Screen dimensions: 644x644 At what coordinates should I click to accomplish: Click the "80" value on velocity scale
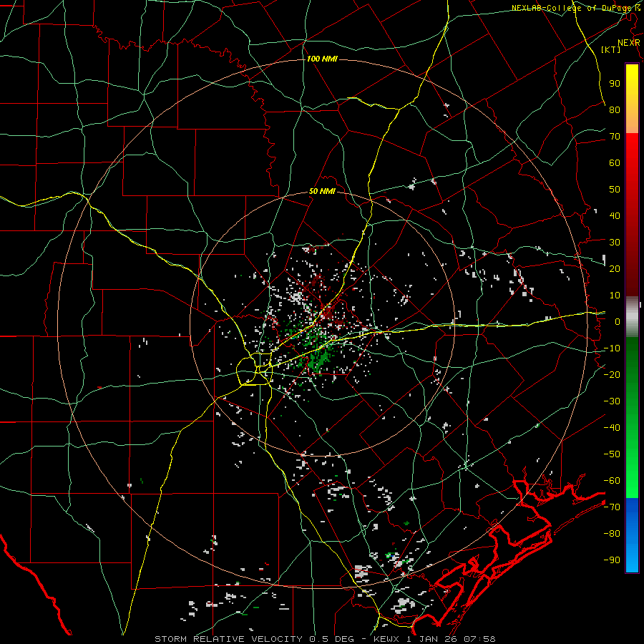tap(615, 109)
